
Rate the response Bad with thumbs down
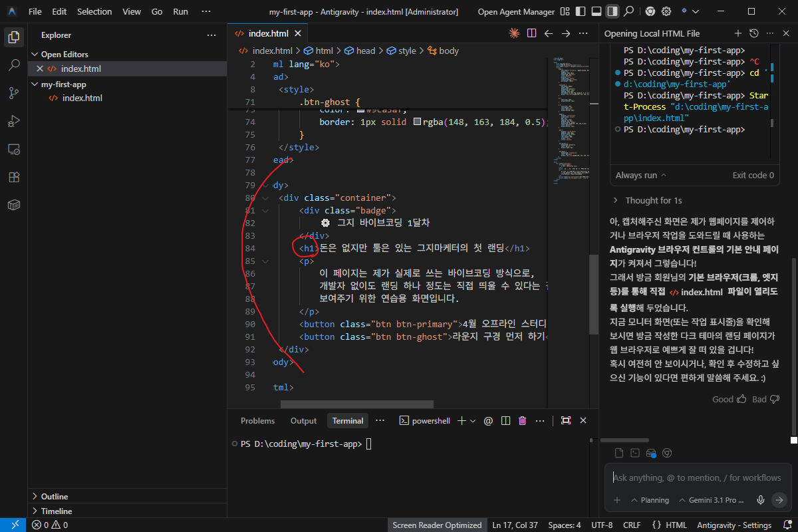(x=765, y=399)
